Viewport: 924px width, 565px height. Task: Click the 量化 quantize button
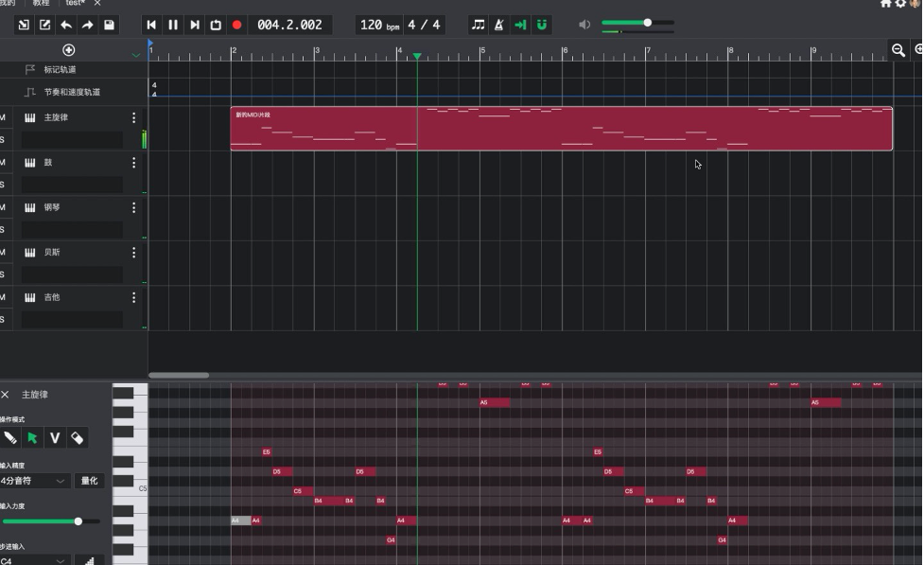coord(90,481)
